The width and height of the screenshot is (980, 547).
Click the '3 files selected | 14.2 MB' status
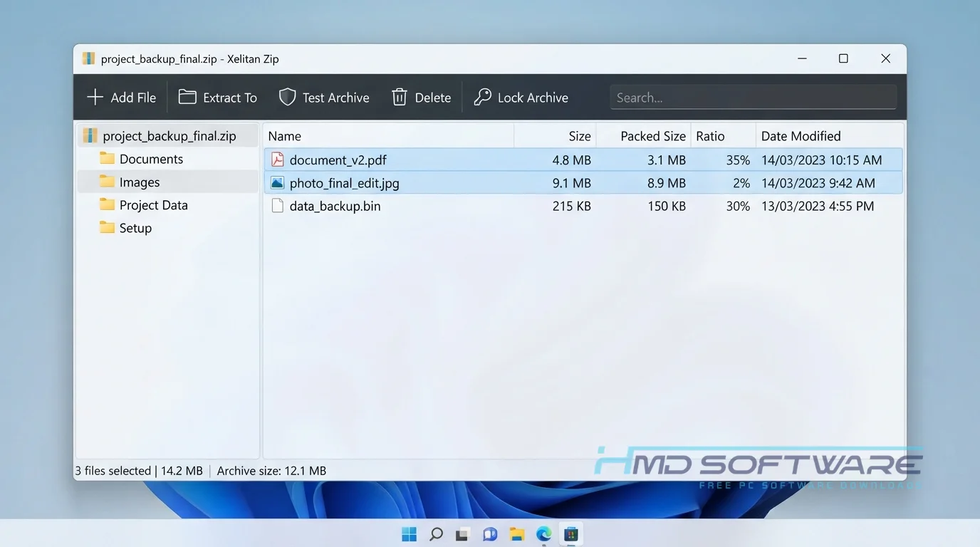[x=139, y=471]
